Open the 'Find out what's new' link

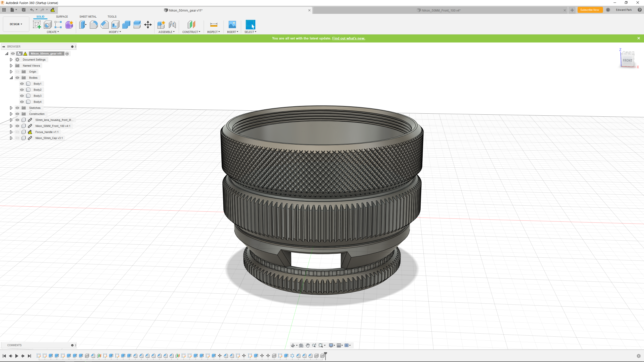tap(348, 38)
